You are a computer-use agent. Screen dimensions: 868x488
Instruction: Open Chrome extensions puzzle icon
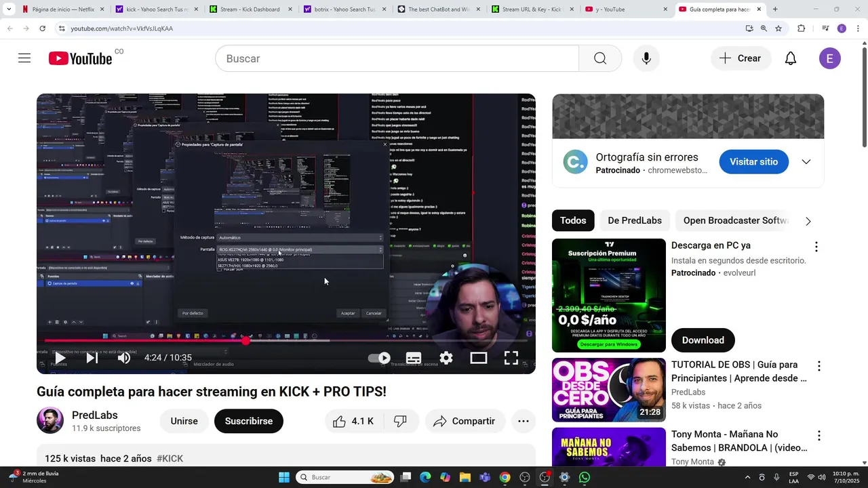pos(801,28)
